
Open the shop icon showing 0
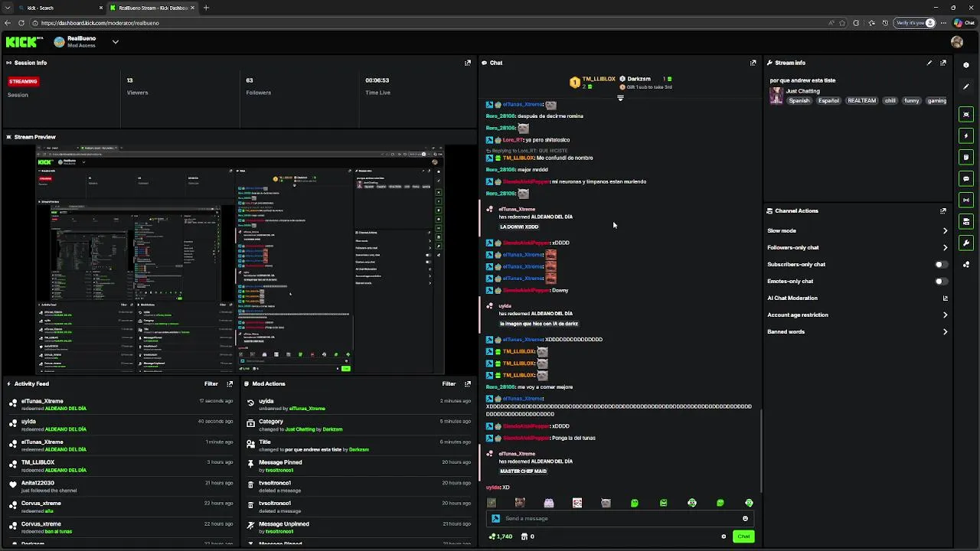pyautogui.click(x=528, y=536)
